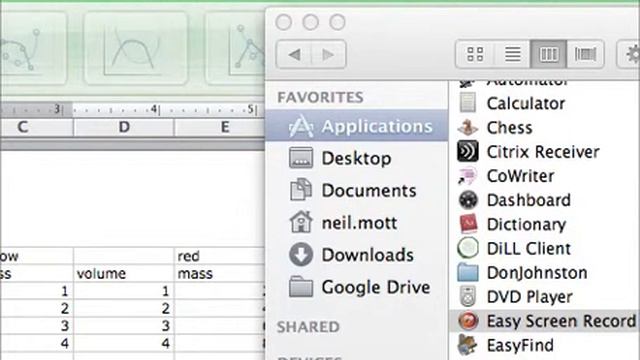Viewport: 640px width, 360px height.
Task: Select the DiLL Client icon
Action: click(x=468, y=248)
